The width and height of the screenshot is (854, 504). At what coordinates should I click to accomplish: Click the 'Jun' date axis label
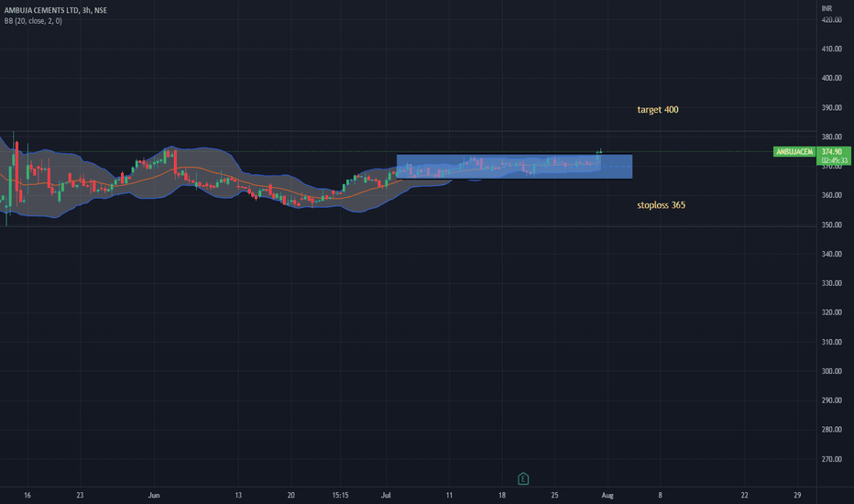pyautogui.click(x=154, y=495)
